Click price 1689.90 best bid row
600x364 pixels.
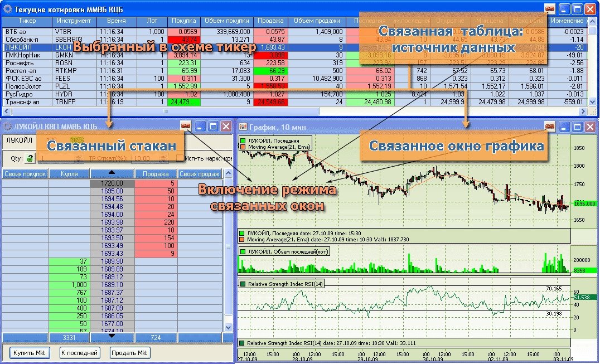(112, 261)
